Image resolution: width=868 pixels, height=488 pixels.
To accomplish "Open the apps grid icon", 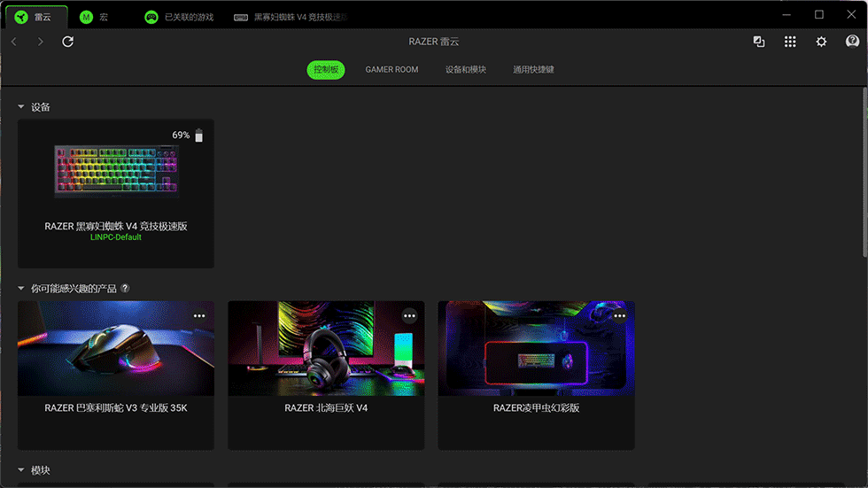I will (790, 42).
